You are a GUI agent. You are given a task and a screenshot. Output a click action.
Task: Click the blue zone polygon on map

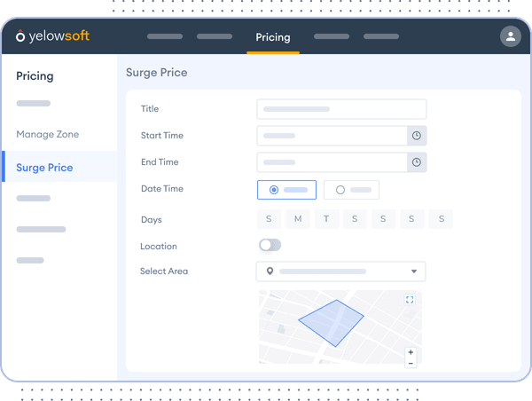(332, 323)
